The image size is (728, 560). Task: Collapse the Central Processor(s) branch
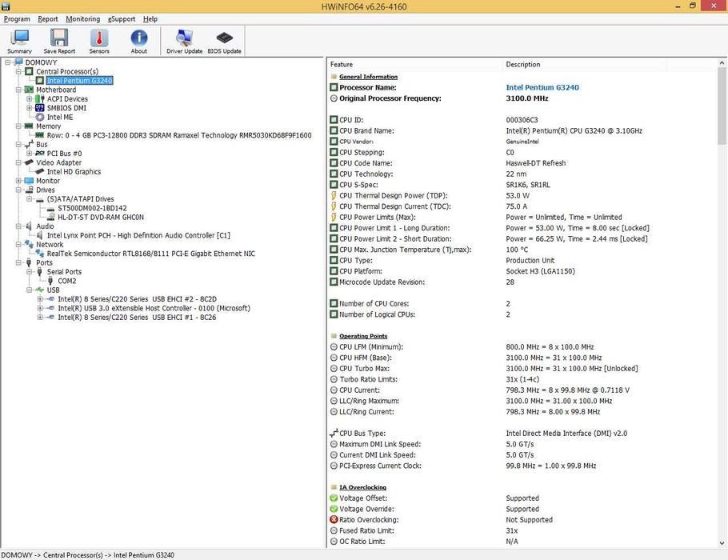(x=18, y=71)
